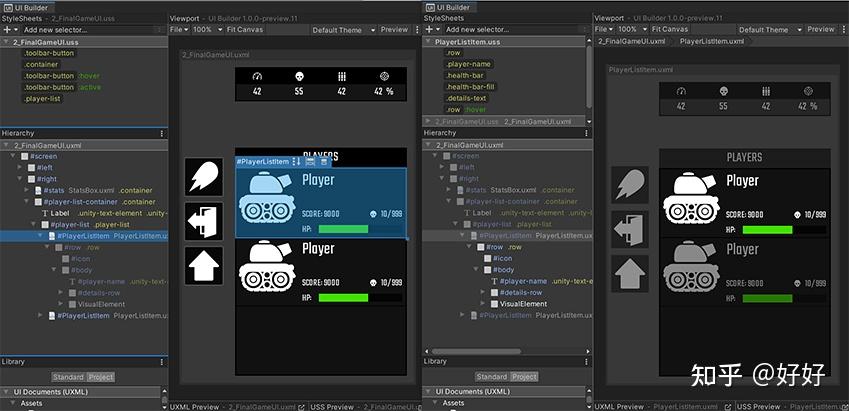Screen dimensions: 849x411
Task: Select #player-name under #body in right Hierarchy
Action: [x=523, y=281]
